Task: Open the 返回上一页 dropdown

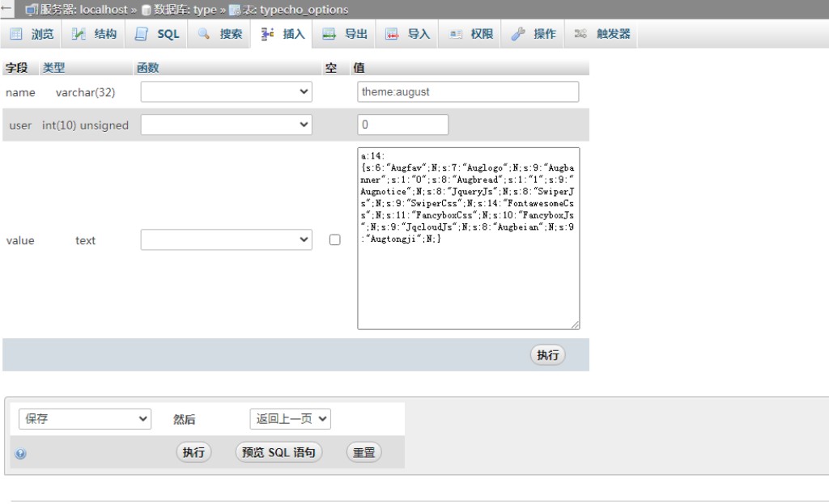Action: [x=291, y=419]
